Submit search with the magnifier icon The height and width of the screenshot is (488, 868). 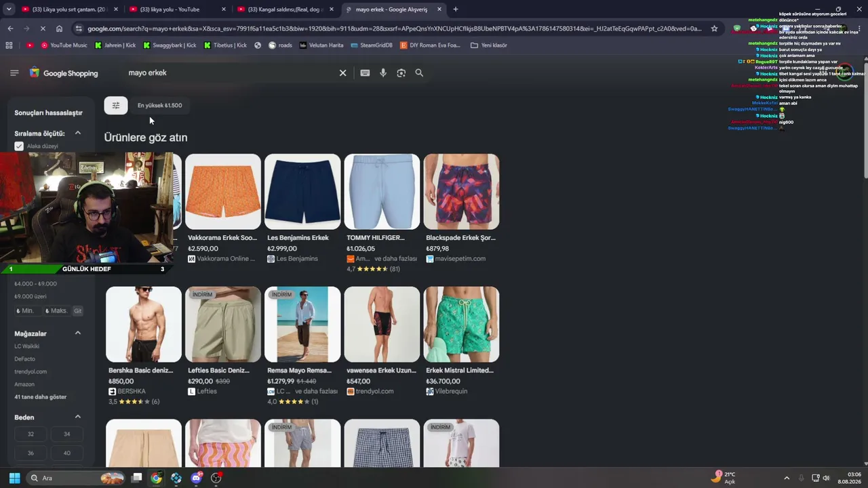pyautogui.click(x=419, y=73)
